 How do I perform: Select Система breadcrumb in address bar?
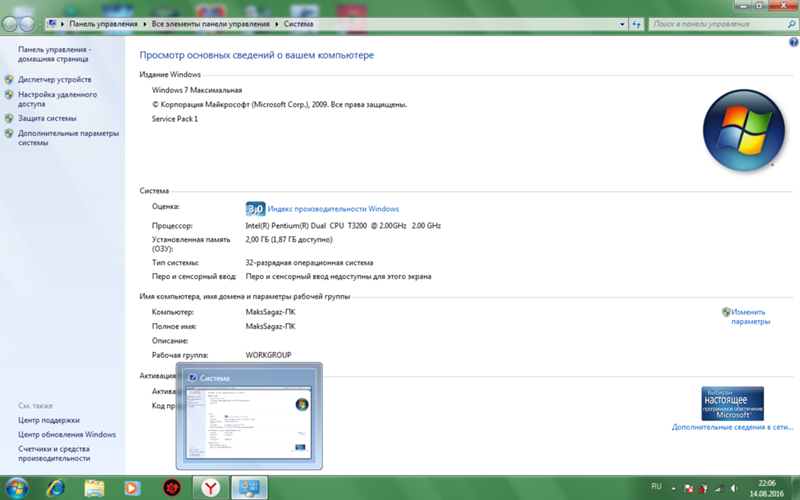[298, 23]
